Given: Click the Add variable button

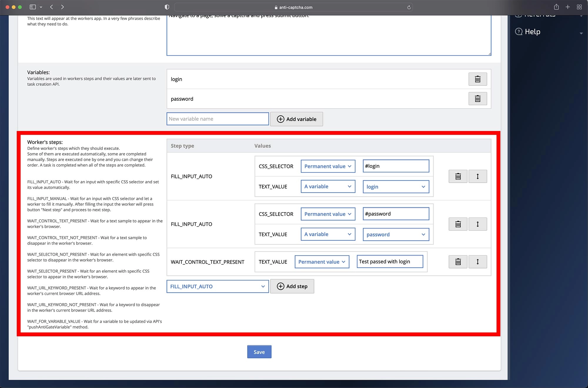Looking at the screenshot, I should coord(296,119).
